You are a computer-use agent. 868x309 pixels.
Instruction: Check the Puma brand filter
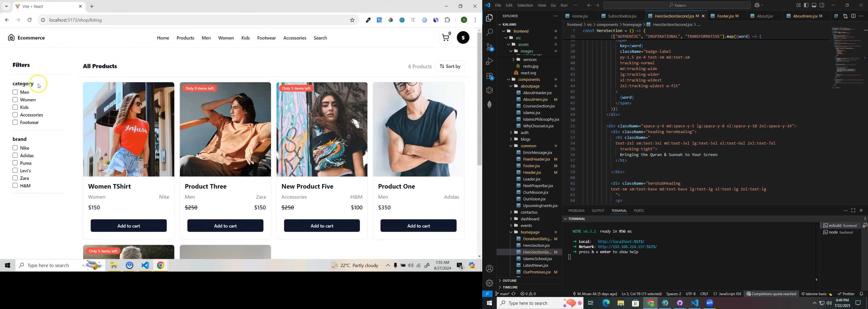(x=15, y=163)
